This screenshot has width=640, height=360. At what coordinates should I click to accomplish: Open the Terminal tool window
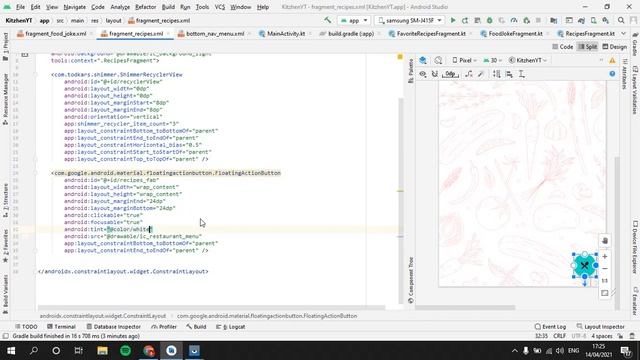tap(61, 327)
